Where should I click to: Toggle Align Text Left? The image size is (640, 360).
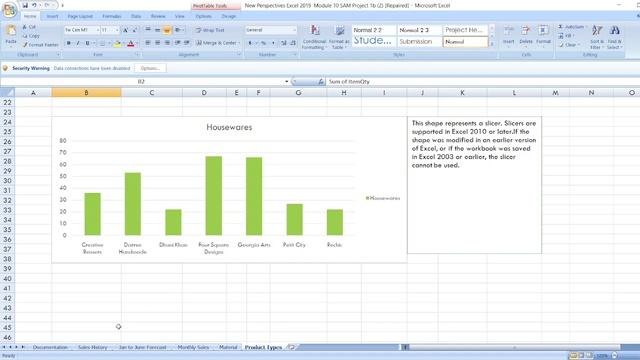pyautogui.click(x=148, y=43)
